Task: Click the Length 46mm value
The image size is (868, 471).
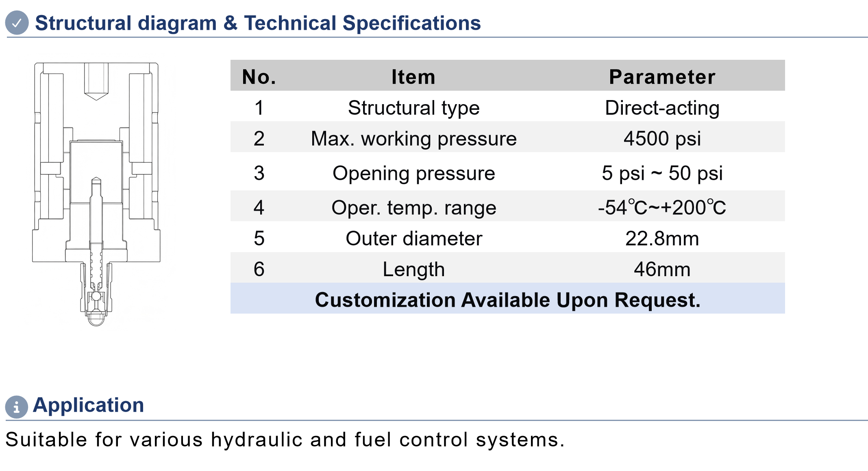Action: [662, 270]
